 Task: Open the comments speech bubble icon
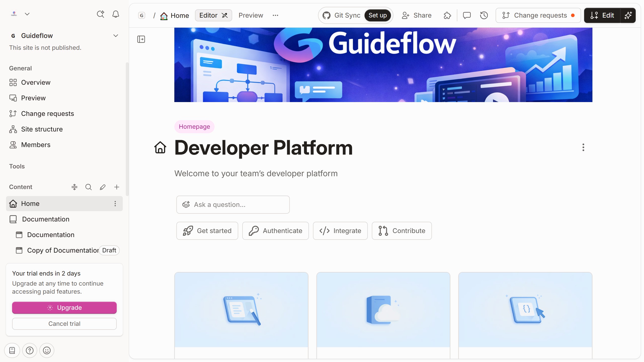[467, 16]
